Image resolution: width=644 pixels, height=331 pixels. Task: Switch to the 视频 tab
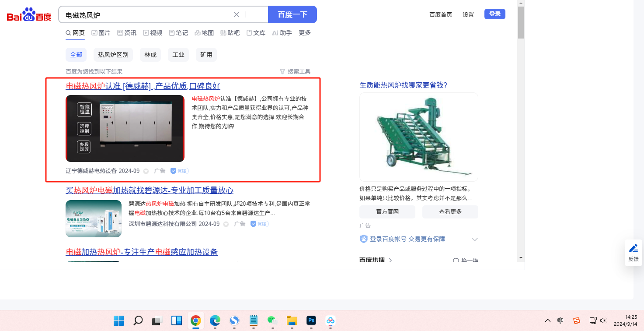click(x=153, y=33)
